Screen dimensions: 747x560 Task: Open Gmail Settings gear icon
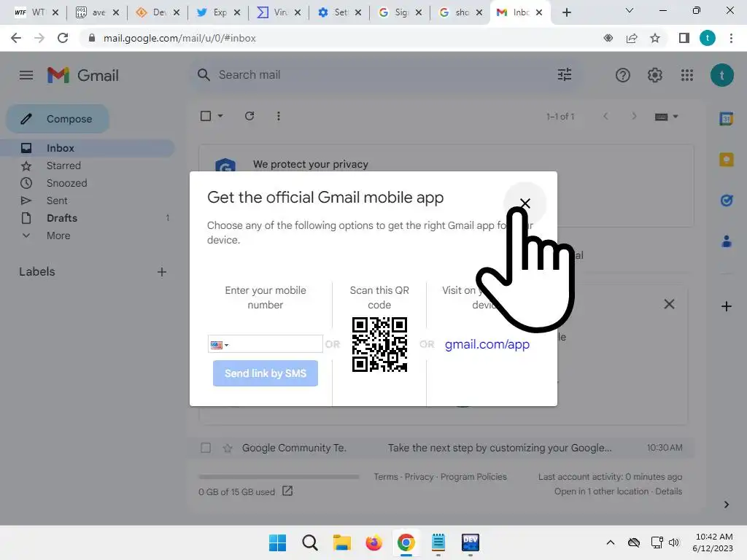point(654,75)
